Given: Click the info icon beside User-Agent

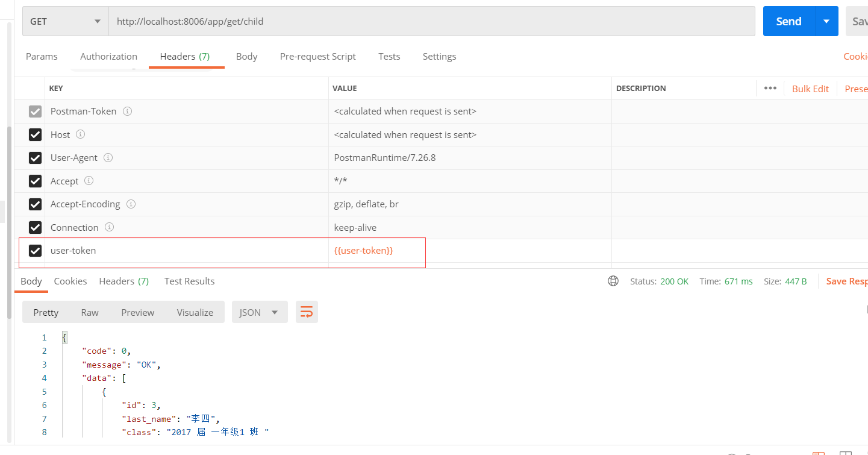Looking at the screenshot, I should click(x=108, y=157).
